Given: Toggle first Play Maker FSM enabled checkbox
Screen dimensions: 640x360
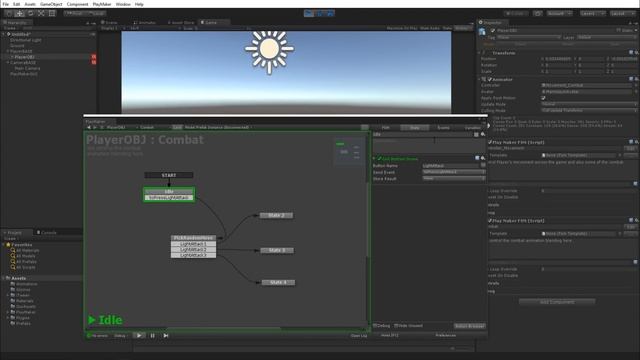Looking at the screenshot, I should [x=490, y=142].
